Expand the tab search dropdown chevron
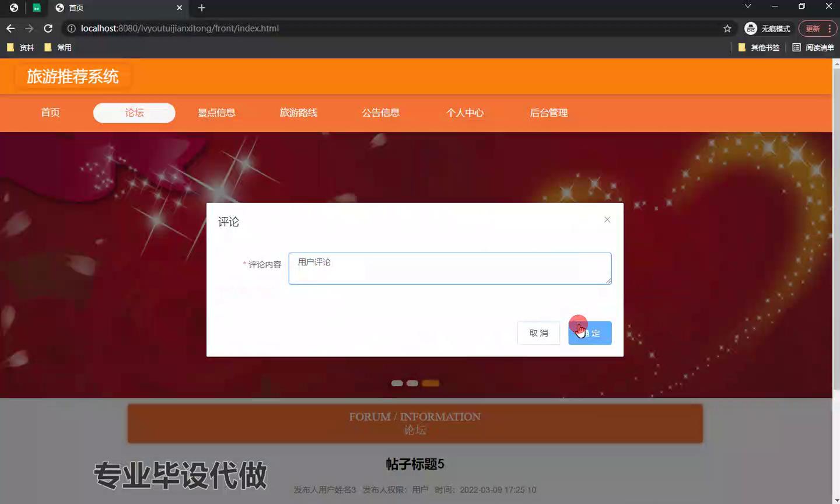 pyautogui.click(x=747, y=6)
